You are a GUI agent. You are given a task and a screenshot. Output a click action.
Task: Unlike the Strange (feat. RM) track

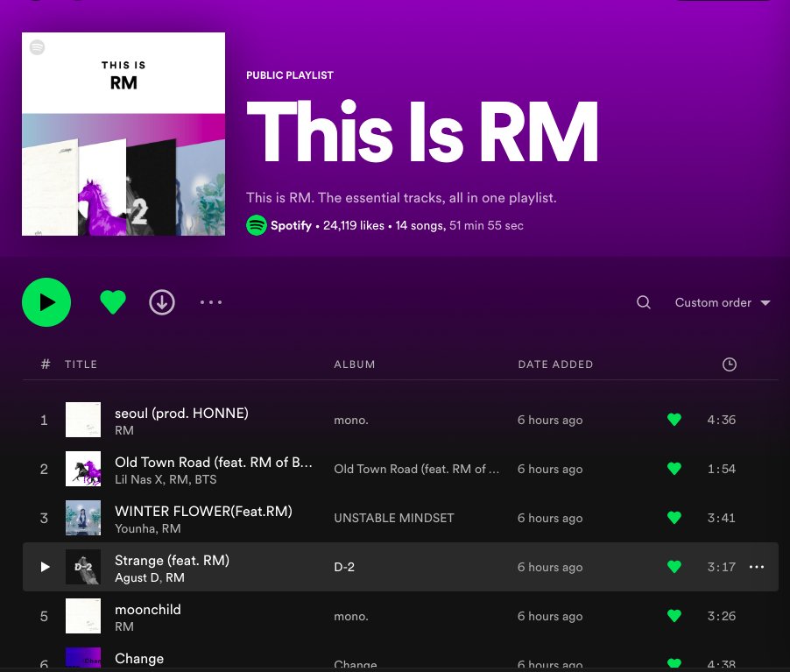pyautogui.click(x=674, y=567)
